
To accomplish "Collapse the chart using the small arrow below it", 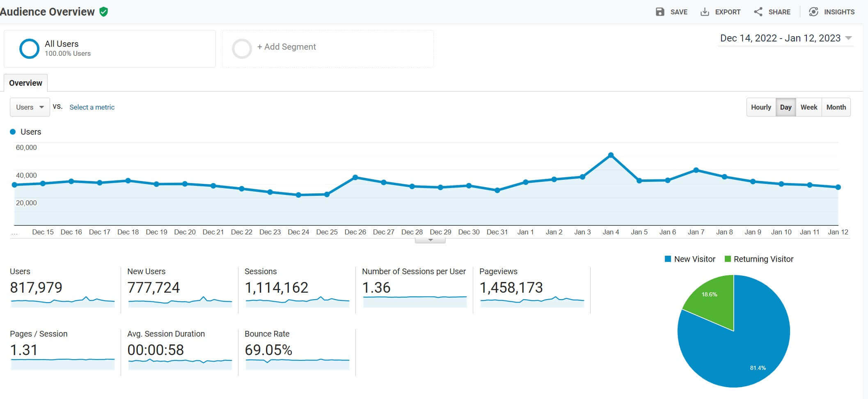I will click(430, 240).
